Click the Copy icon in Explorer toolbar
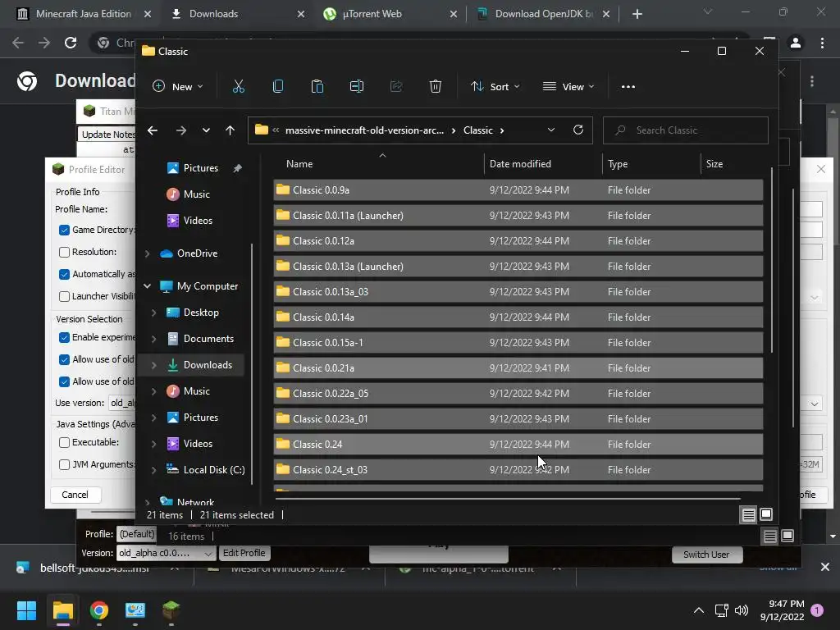 click(x=277, y=86)
